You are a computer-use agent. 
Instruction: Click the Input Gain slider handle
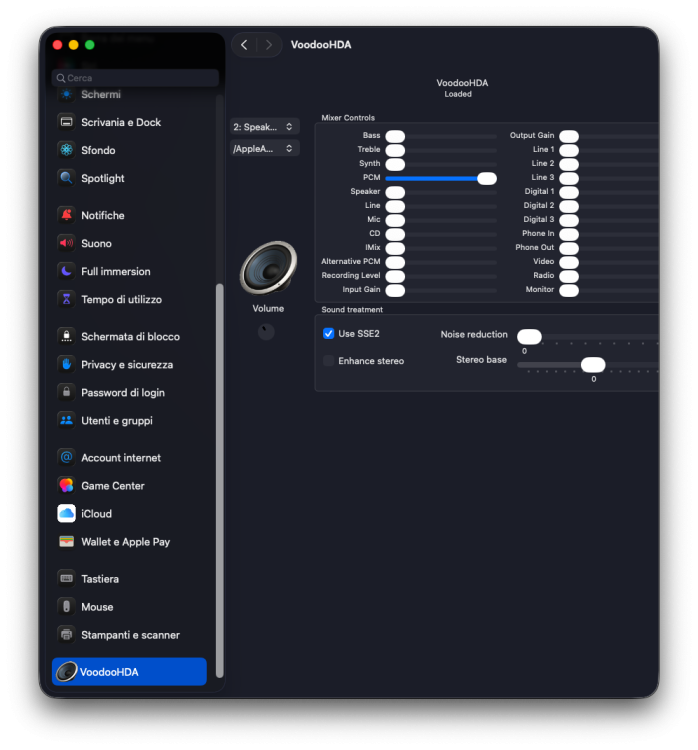[x=395, y=290]
